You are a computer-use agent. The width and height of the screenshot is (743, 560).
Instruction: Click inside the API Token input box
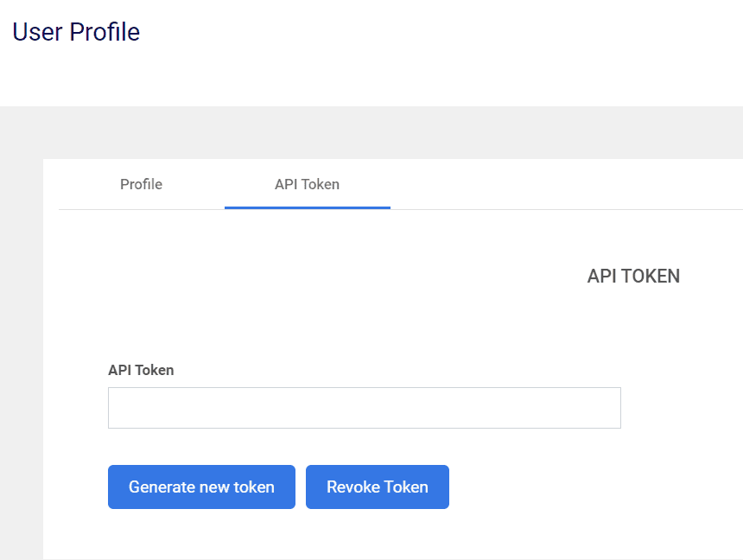[x=365, y=408]
